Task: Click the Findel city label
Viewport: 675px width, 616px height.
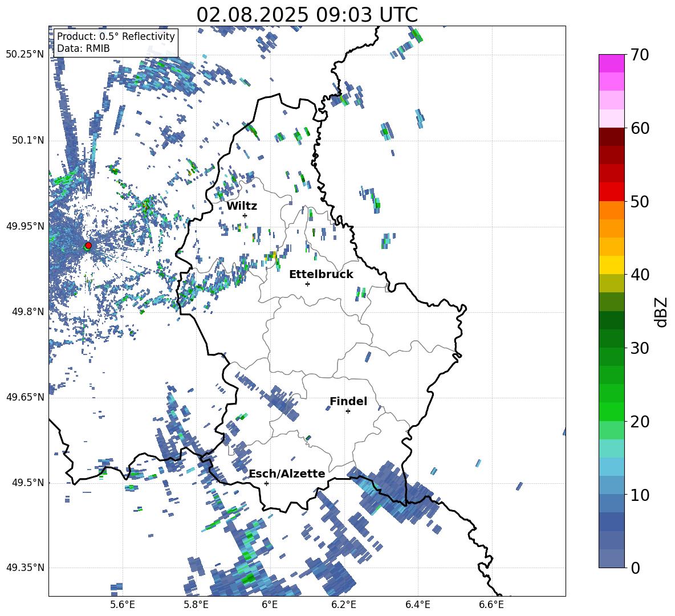Action: [x=348, y=401]
